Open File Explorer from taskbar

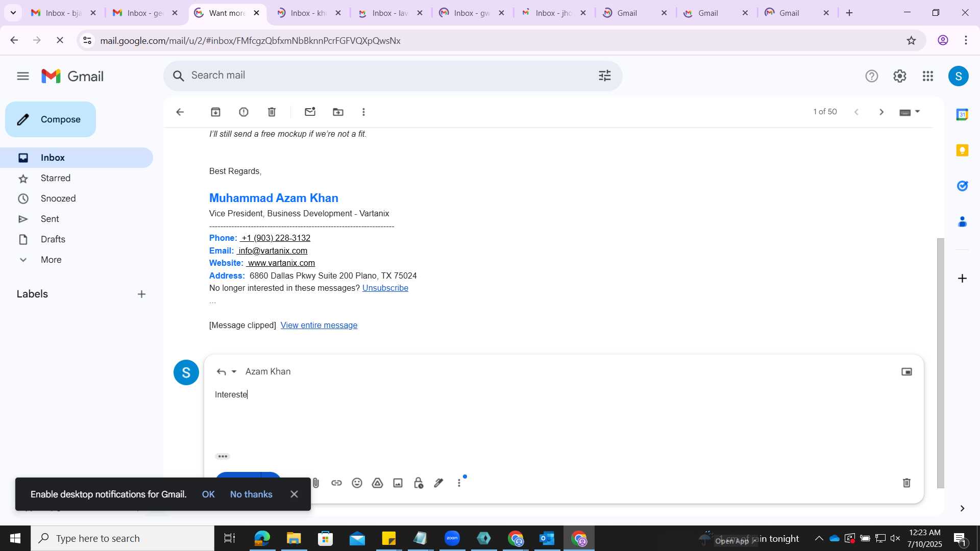coord(293,538)
